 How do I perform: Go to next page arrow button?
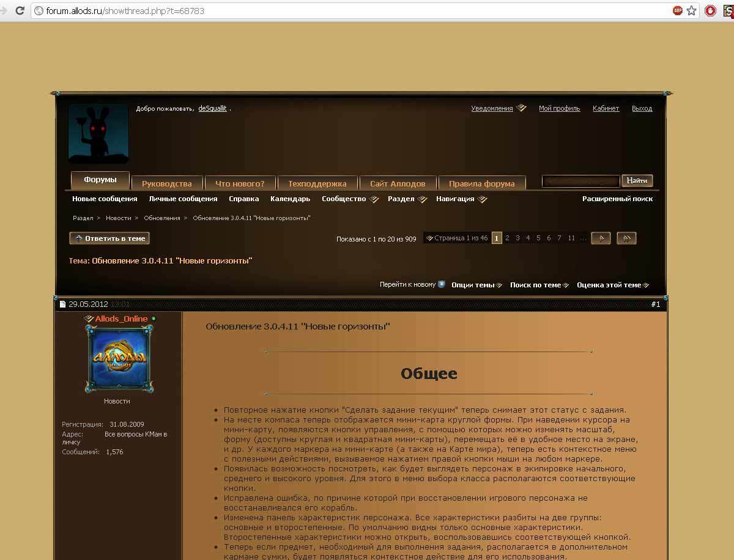pyautogui.click(x=601, y=238)
